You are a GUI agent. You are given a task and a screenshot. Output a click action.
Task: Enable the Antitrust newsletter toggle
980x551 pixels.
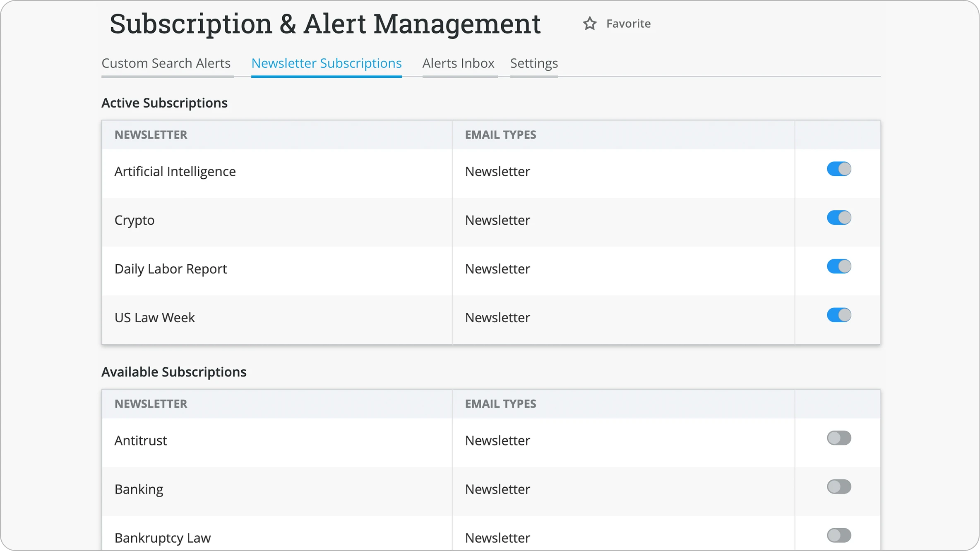click(839, 438)
